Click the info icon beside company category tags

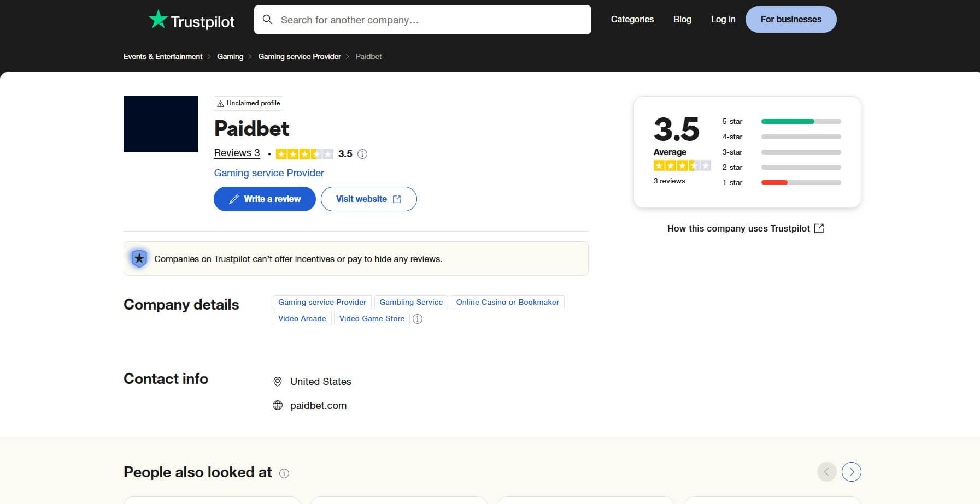418,318
